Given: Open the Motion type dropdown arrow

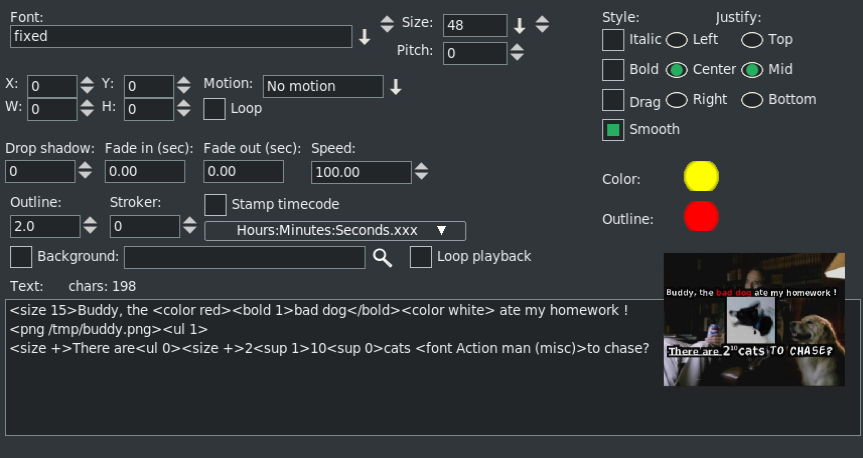Looking at the screenshot, I should point(396,87).
